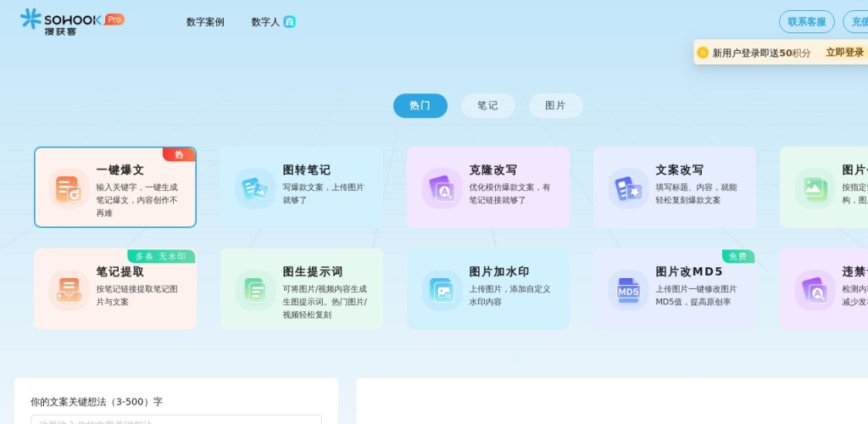
Task: Open the 数字案例 menu item
Action: [x=205, y=22]
